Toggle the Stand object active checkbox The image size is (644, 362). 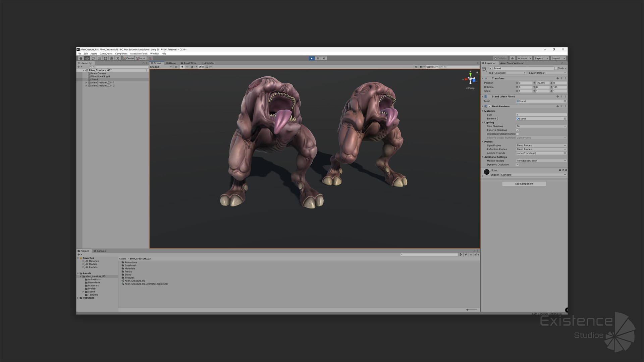(490, 68)
